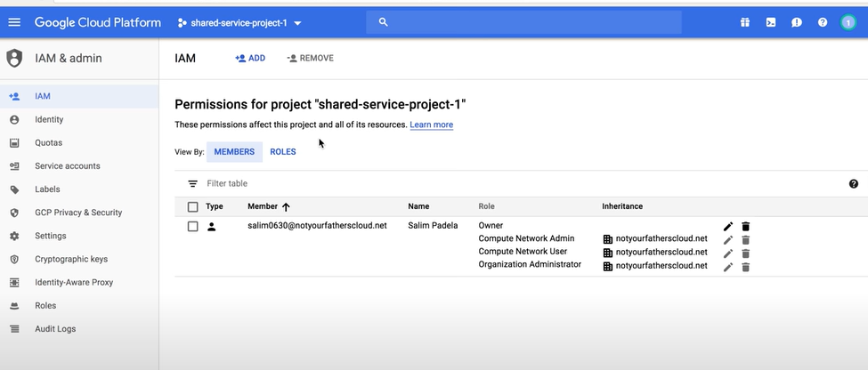Click the IAM & admin shield icon

(x=14, y=58)
